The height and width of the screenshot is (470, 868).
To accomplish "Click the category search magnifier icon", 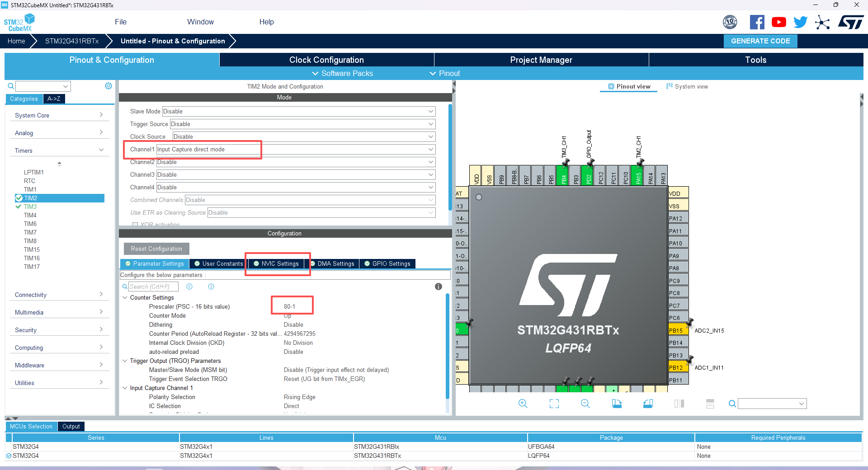I will (11, 86).
